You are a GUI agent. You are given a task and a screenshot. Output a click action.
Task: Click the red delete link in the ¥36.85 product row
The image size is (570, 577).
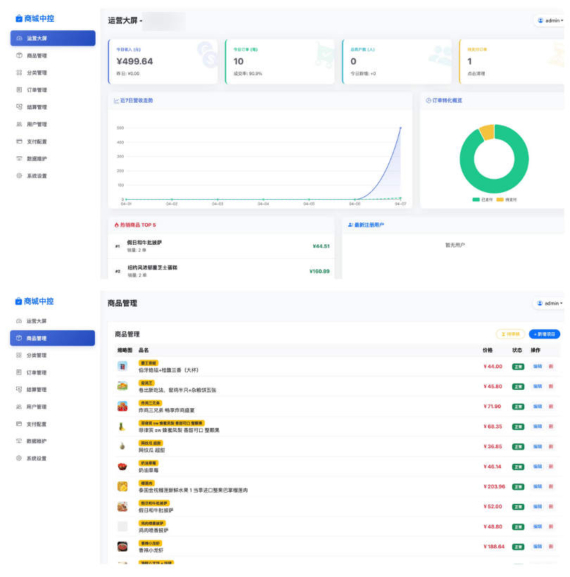(x=551, y=446)
